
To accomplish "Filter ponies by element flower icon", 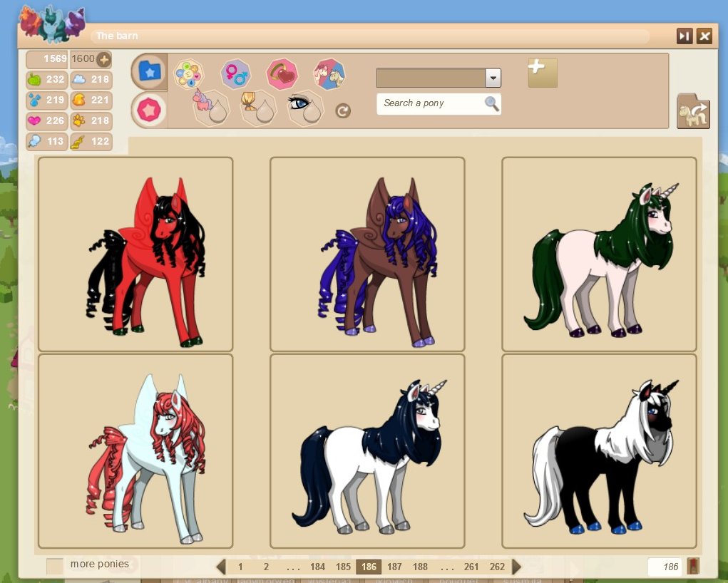I will tap(188, 74).
